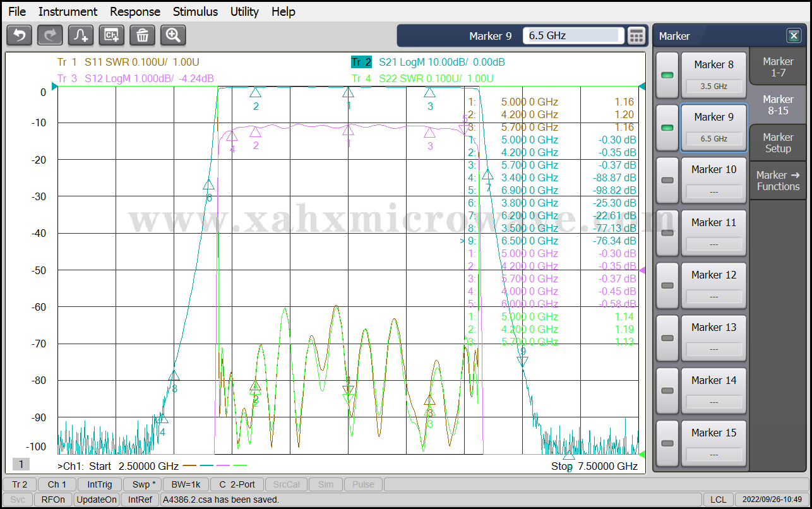This screenshot has height=509, width=812.
Task: Turn on the Marker 12 indicator switch
Action: click(667, 285)
